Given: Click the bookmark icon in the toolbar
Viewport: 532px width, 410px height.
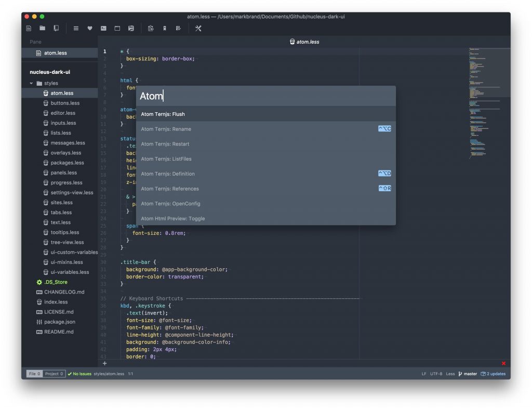Looking at the screenshot, I should (x=165, y=28).
